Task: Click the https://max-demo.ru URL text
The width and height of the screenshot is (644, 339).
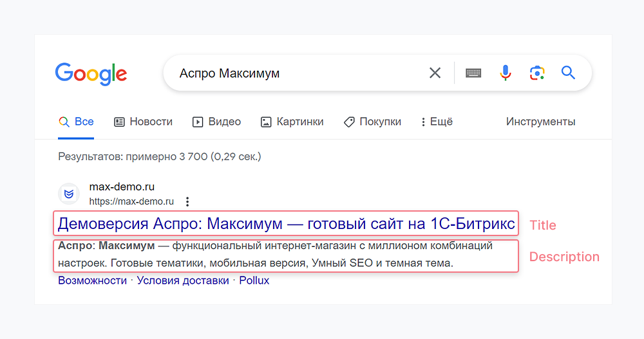Action: pos(131,201)
